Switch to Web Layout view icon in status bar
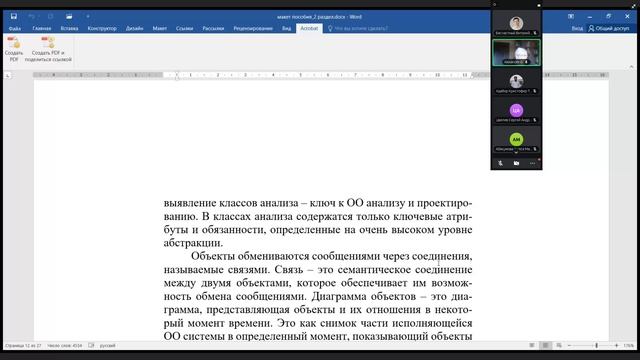The image size is (640, 360). pos(559,346)
